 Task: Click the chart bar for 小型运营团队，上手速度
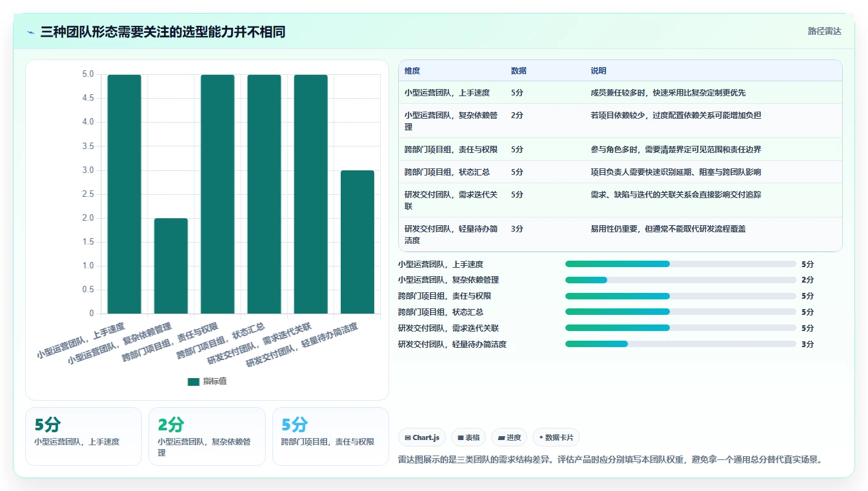[125, 194]
